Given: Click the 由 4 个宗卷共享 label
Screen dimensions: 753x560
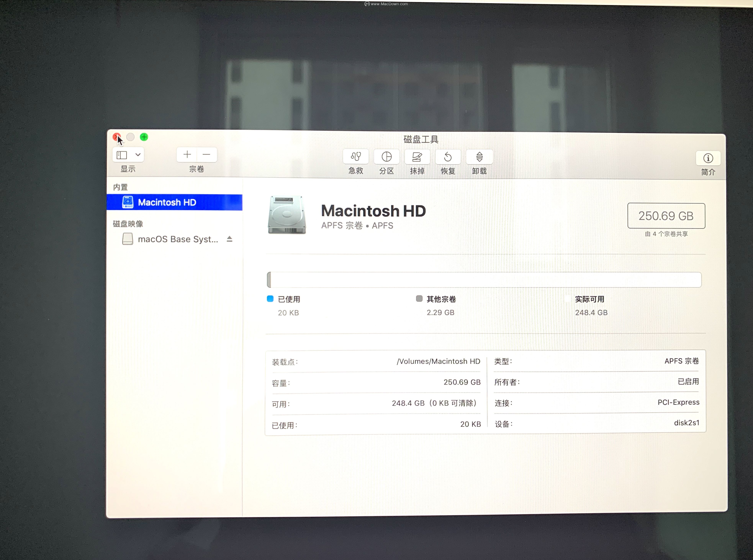Looking at the screenshot, I should [666, 234].
